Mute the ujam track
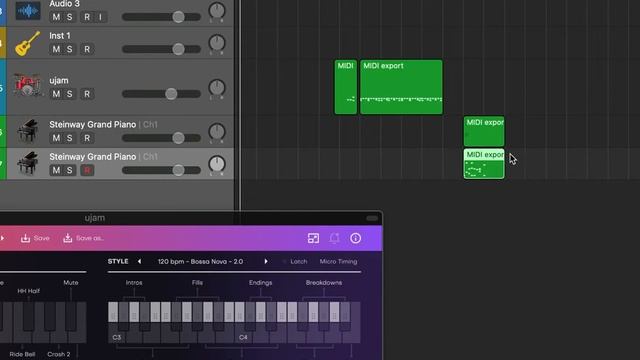640x360 pixels. coord(56,94)
